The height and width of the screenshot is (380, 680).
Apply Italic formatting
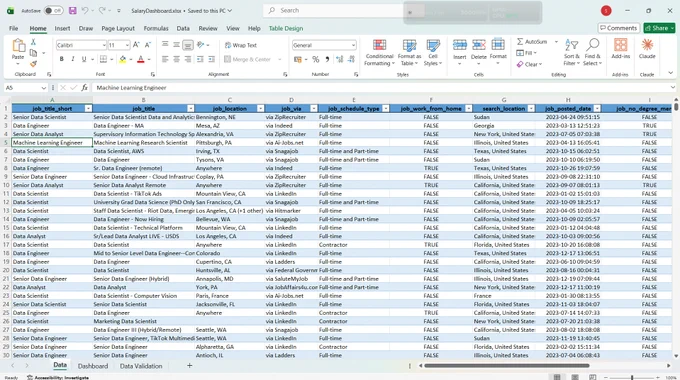(x=72, y=59)
